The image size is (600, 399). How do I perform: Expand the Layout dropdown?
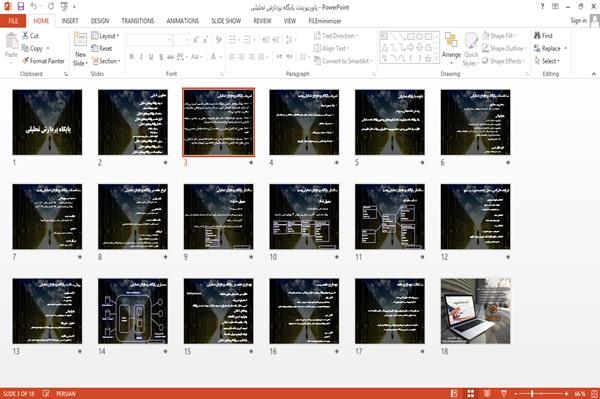tap(105, 36)
